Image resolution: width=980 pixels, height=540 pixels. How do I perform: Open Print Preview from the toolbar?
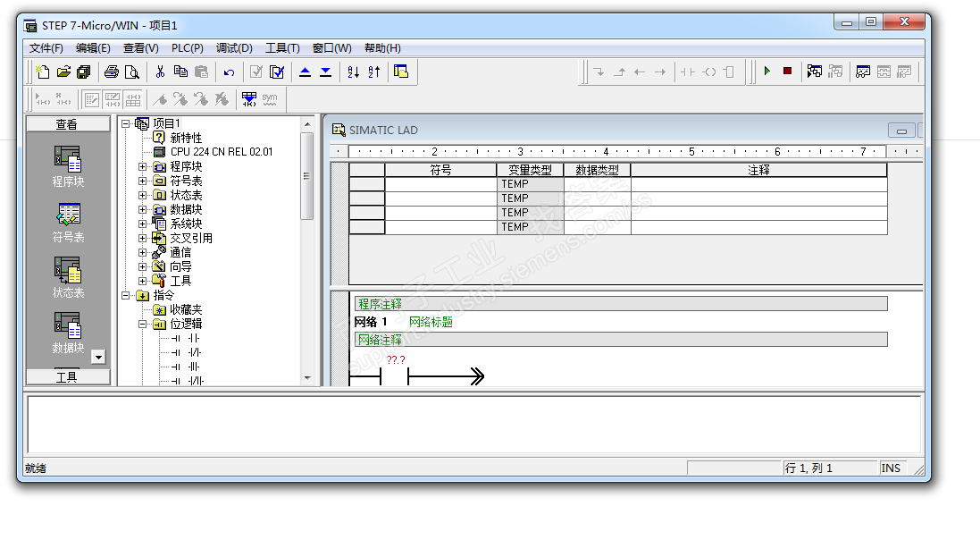pos(131,72)
